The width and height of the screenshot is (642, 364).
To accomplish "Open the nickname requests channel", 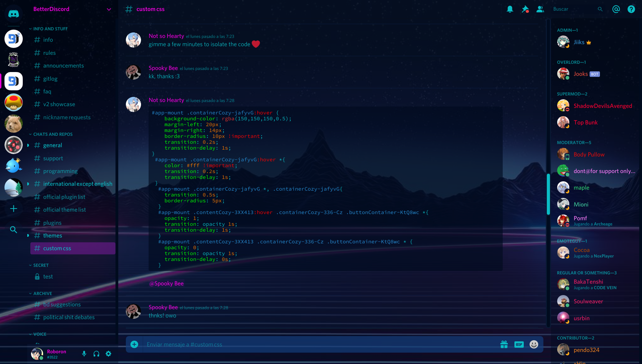I will 73,117.
